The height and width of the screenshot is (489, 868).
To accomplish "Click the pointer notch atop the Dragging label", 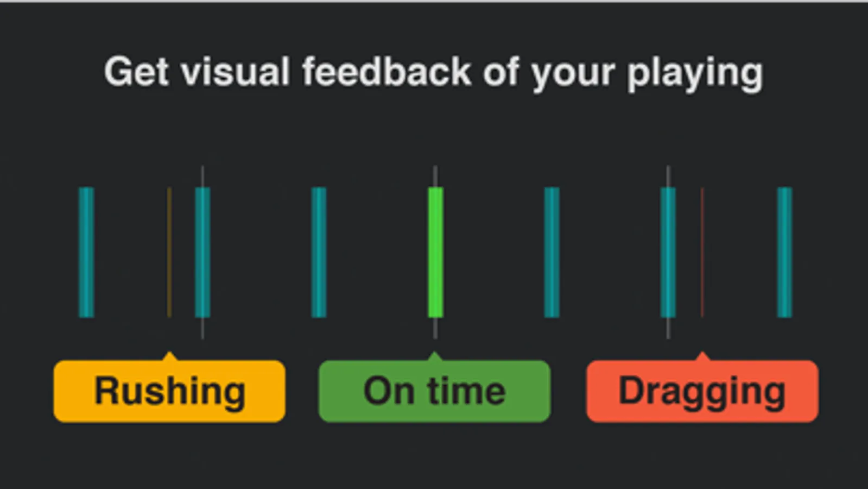I will tap(702, 356).
